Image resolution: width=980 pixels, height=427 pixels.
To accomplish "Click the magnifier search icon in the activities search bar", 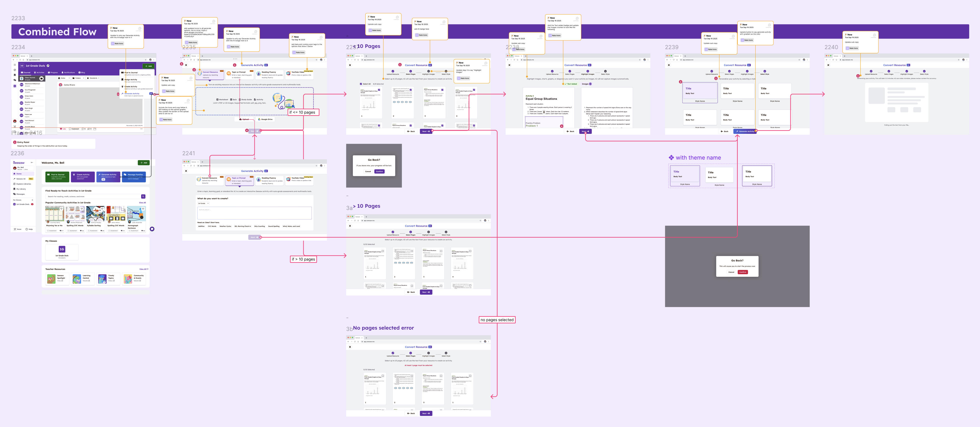I will (143, 196).
